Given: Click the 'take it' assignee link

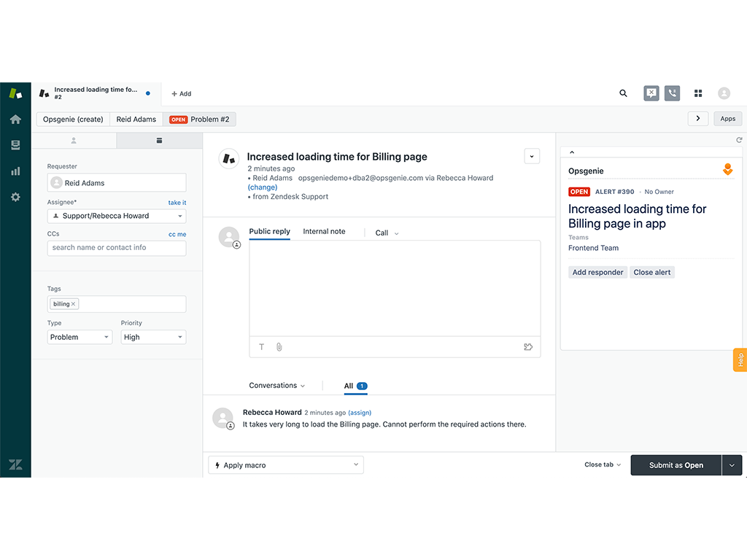Looking at the screenshot, I should pos(177,203).
